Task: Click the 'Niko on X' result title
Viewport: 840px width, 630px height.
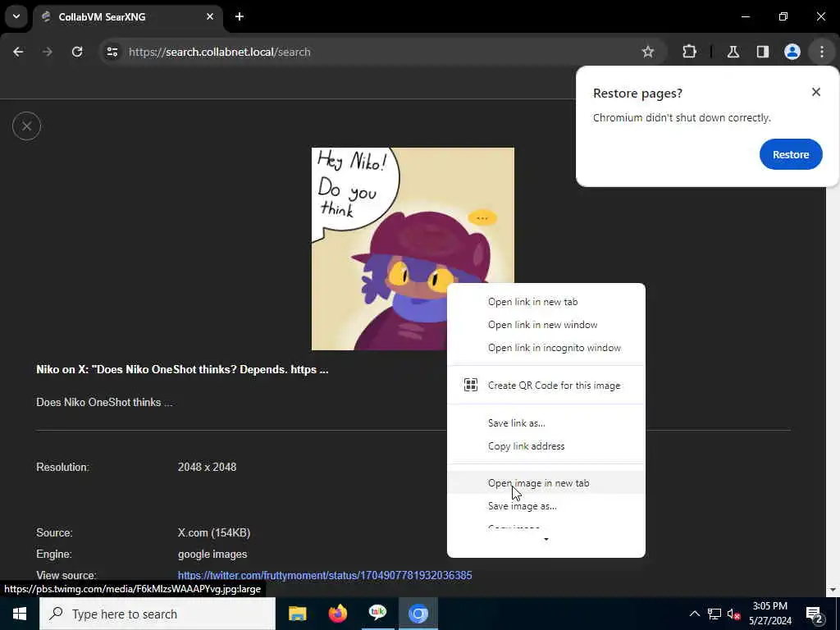Action: click(182, 370)
